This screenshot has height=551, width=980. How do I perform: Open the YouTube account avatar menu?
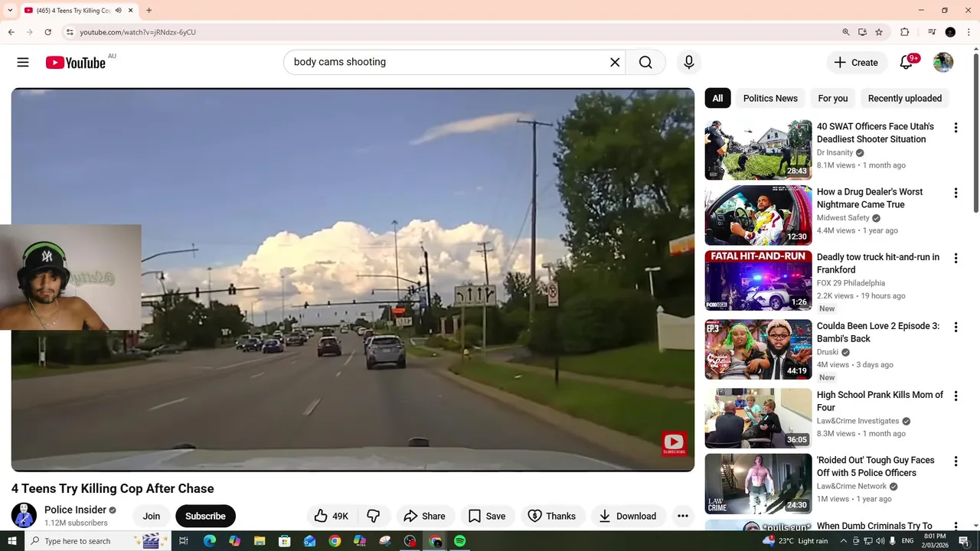point(943,63)
